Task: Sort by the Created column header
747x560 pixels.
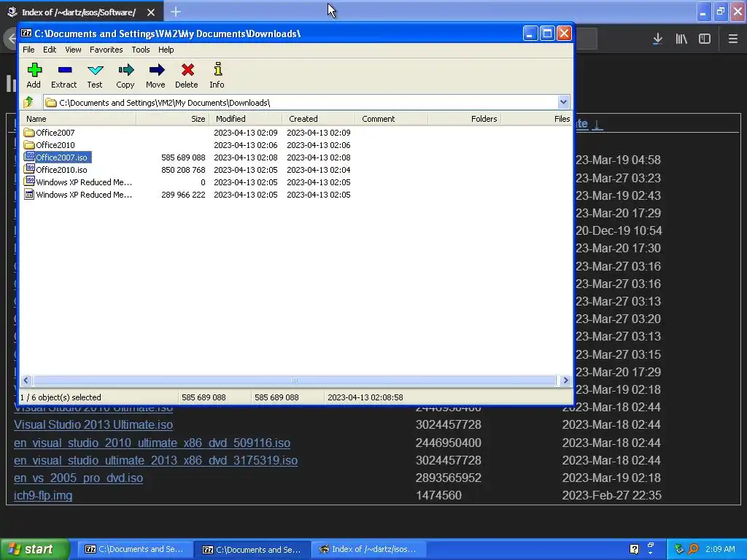Action: coord(319,119)
